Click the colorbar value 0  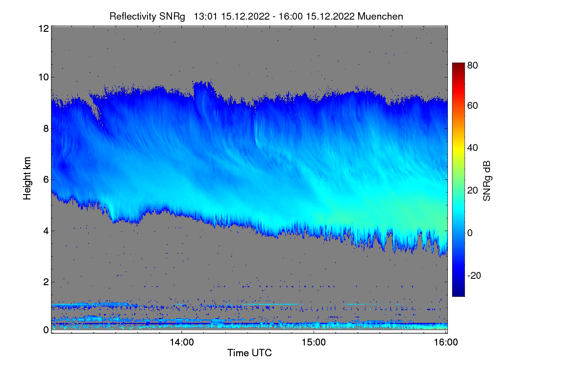pos(470,233)
